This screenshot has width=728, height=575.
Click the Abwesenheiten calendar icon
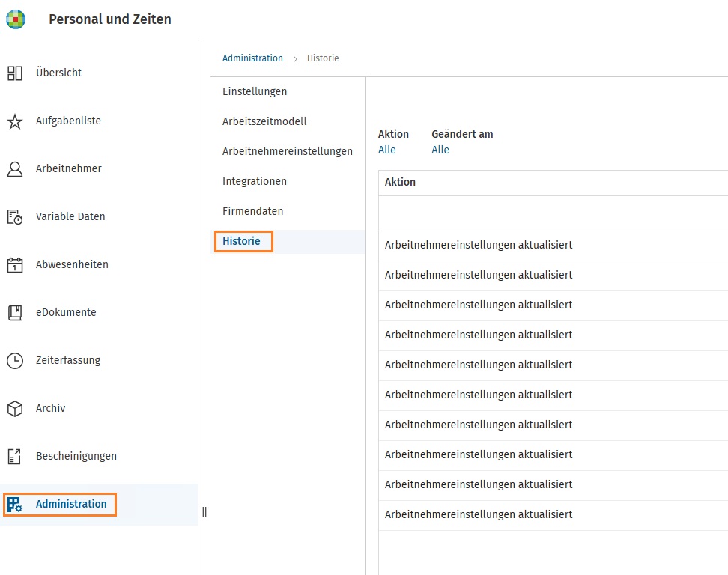15,265
